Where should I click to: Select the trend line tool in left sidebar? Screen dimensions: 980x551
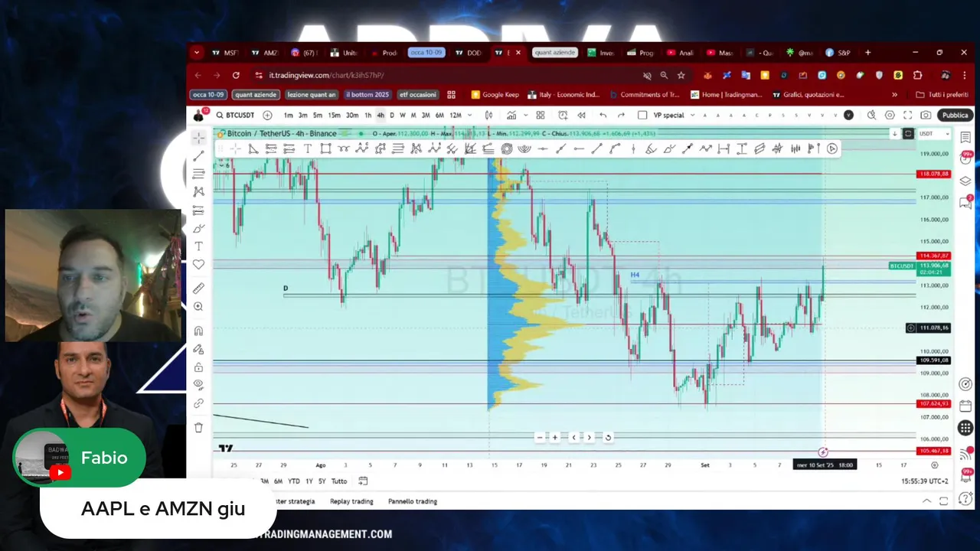(199, 155)
